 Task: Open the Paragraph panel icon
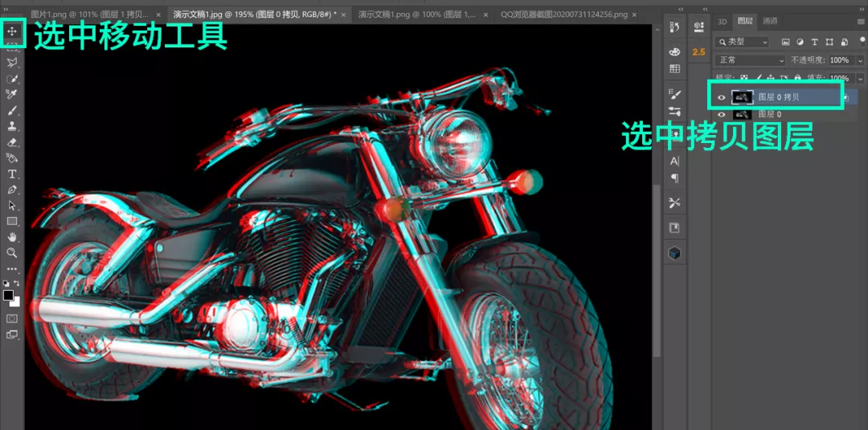pyautogui.click(x=674, y=178)
